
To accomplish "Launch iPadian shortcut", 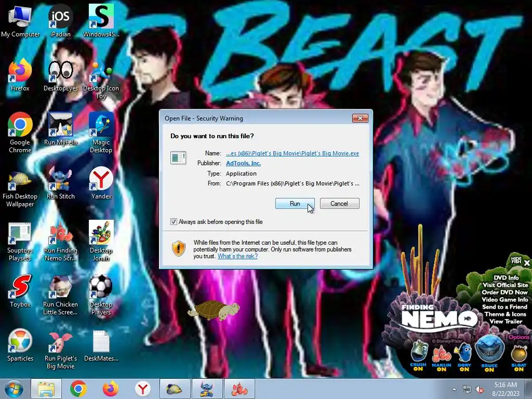I will coord(60,20).
